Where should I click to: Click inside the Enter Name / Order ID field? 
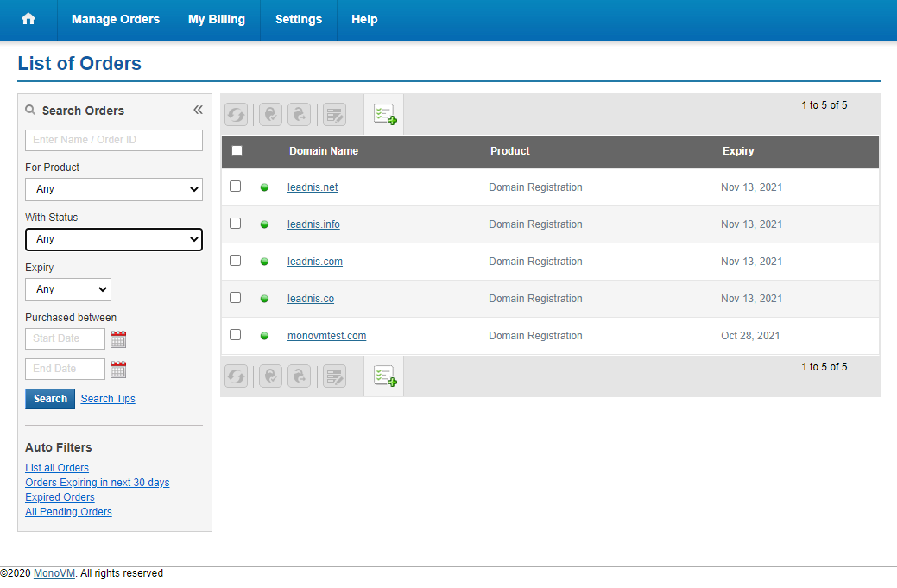point(113,139)
